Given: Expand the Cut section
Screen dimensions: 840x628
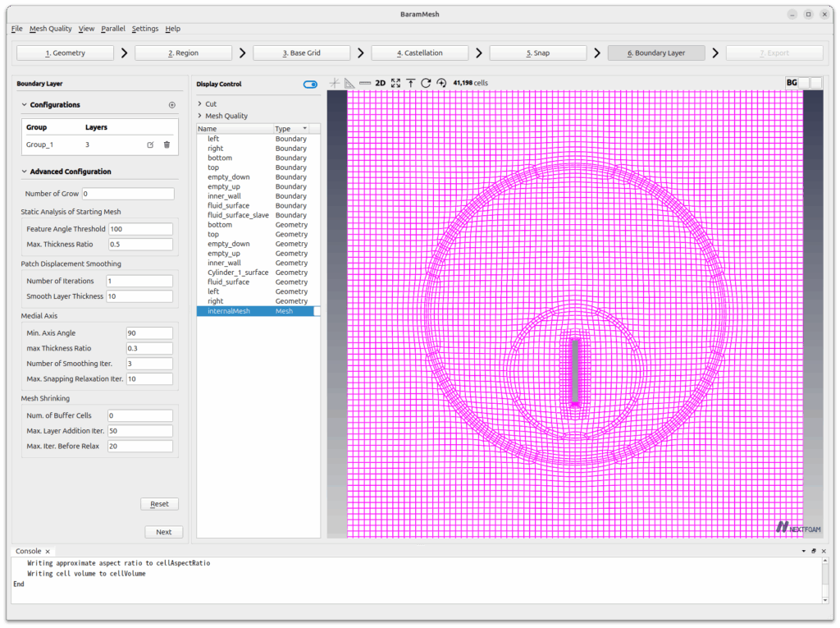Looking at the screenshot, I should pos(200,104).
